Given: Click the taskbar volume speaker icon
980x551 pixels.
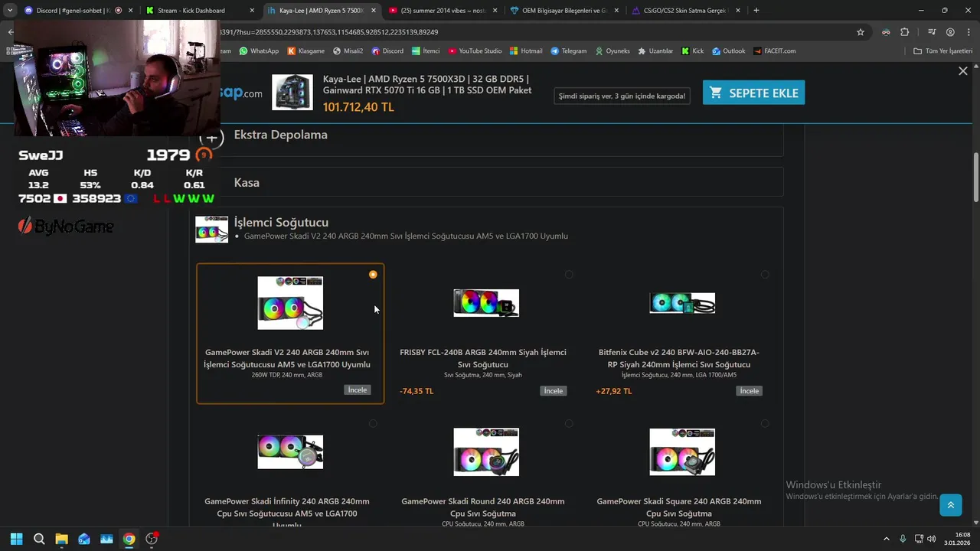Looking at the screenshot, I should pos(931,539).
